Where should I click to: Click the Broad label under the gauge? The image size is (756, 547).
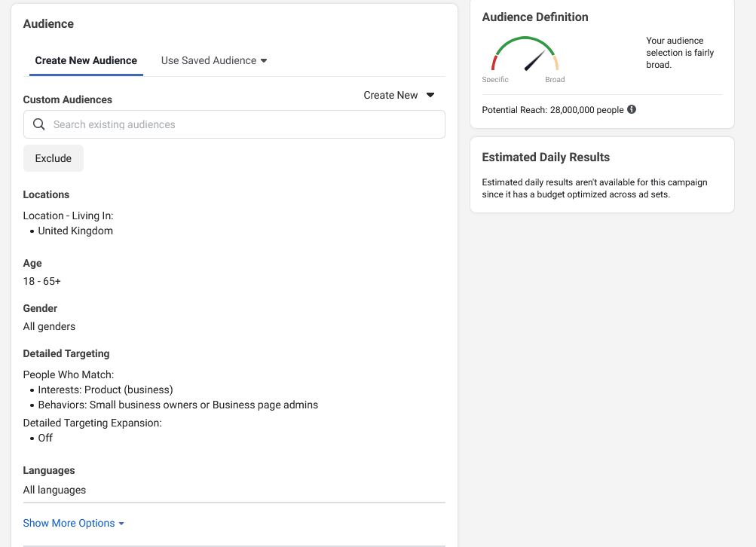555,80
